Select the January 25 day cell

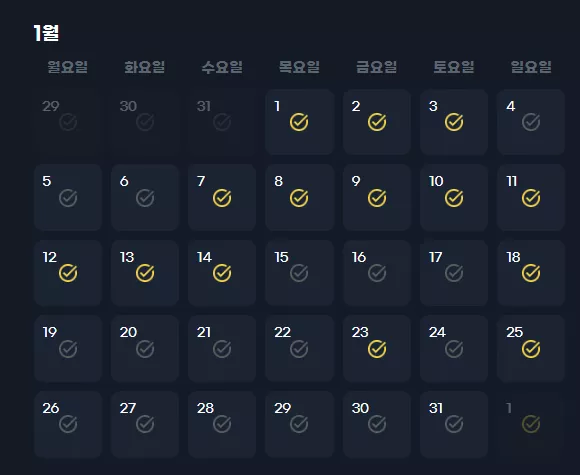coord(531,348)
